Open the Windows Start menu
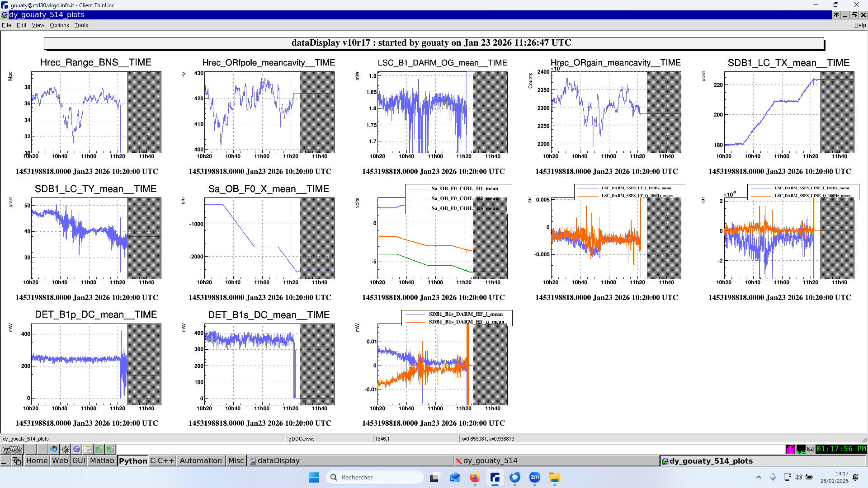The width and height of the screenshot is (868, 488). (x=314, y=478)
